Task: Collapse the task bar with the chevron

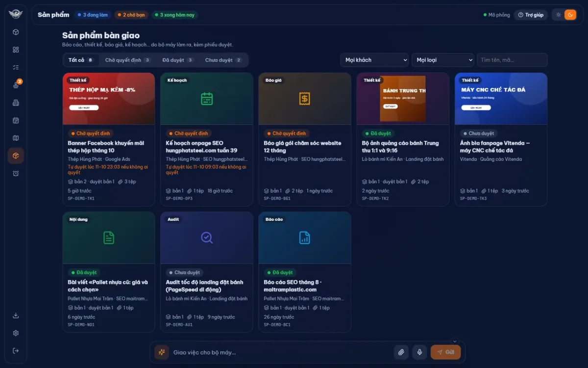Action: pyautogui.click(x=455, y=342)
